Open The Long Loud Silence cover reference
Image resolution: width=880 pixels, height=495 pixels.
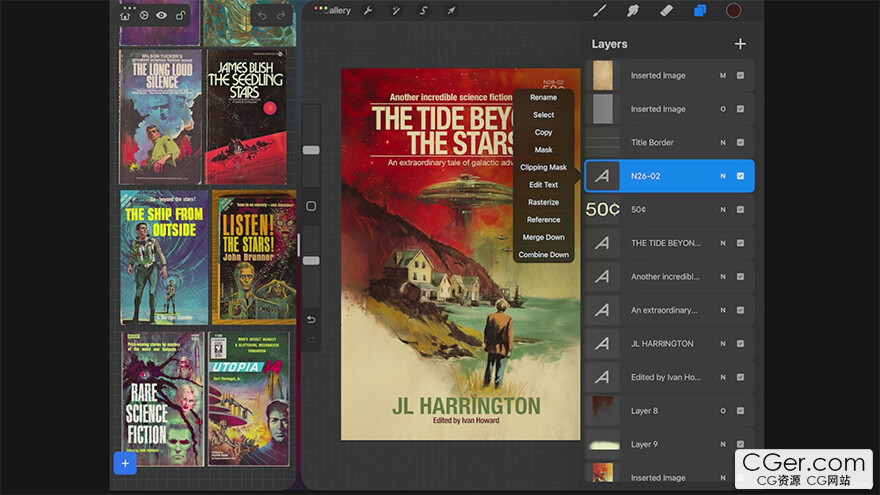click(x=160, y=117)
